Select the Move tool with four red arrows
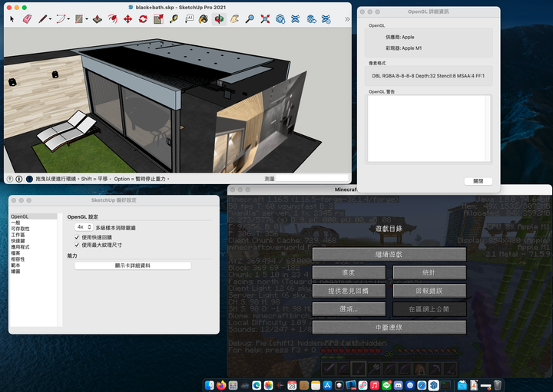The image size is (553, 392). (x=127, y=19)
